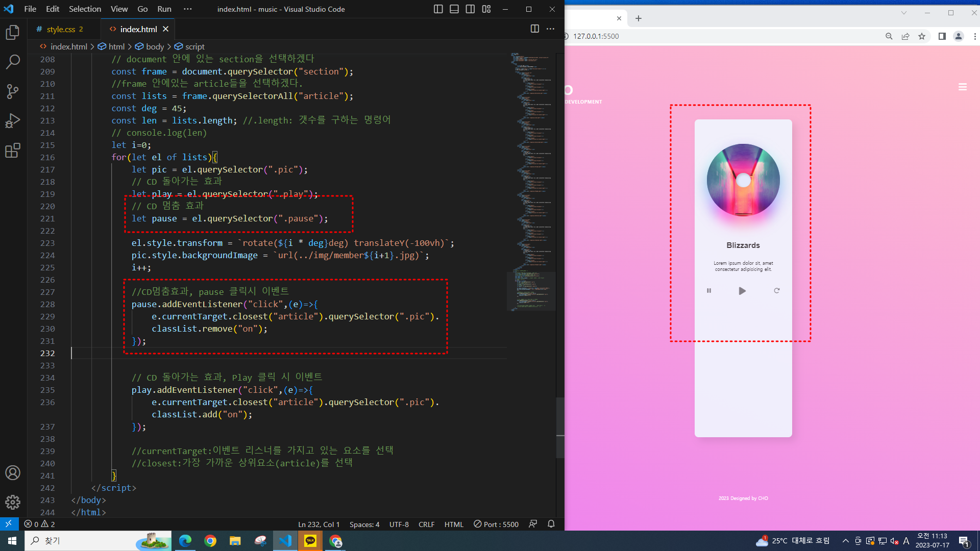The height and width of the screenshot is (551, 980).
Task: Open Source Control view
Action: coord(13,92)
